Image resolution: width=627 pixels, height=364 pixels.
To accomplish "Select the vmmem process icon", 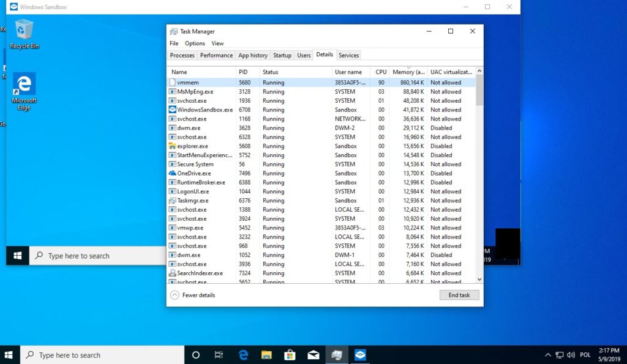I will (172, 83).
